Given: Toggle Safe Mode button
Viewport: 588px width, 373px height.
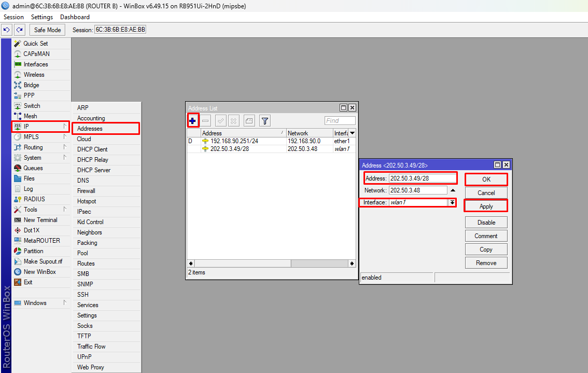Looking at the screenshot, I should tap(47, 30).
